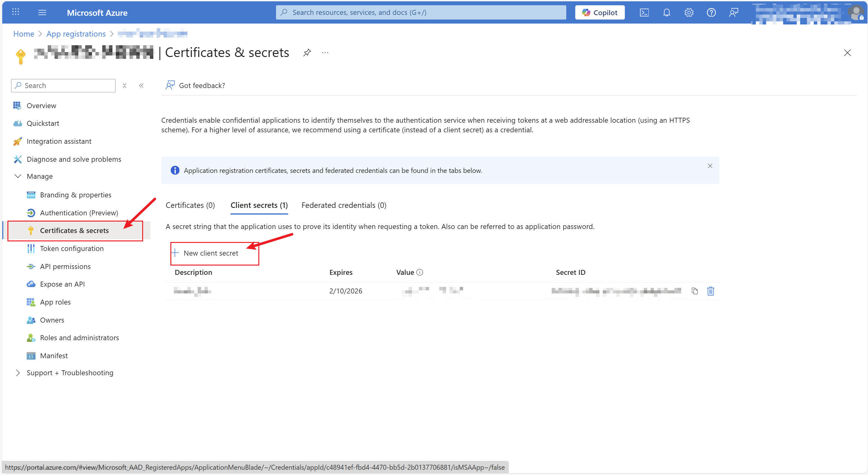Open portal settings gear icon

(688, 12)
